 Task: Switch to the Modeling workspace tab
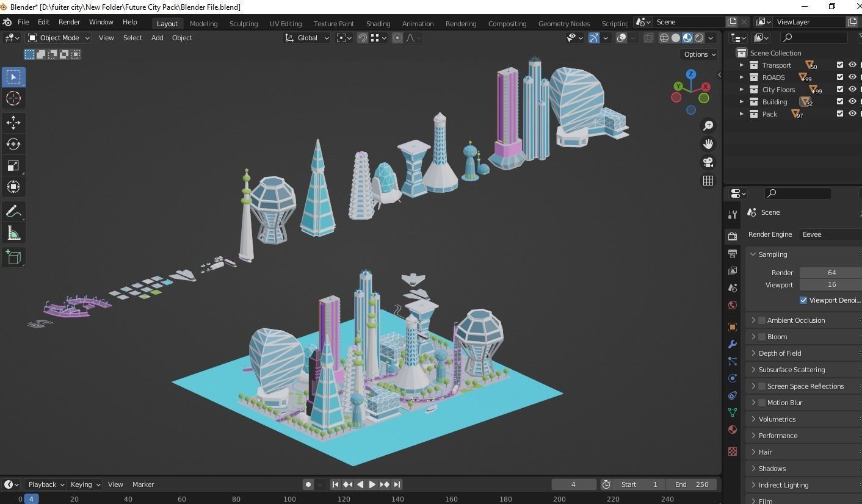[203, 24]
